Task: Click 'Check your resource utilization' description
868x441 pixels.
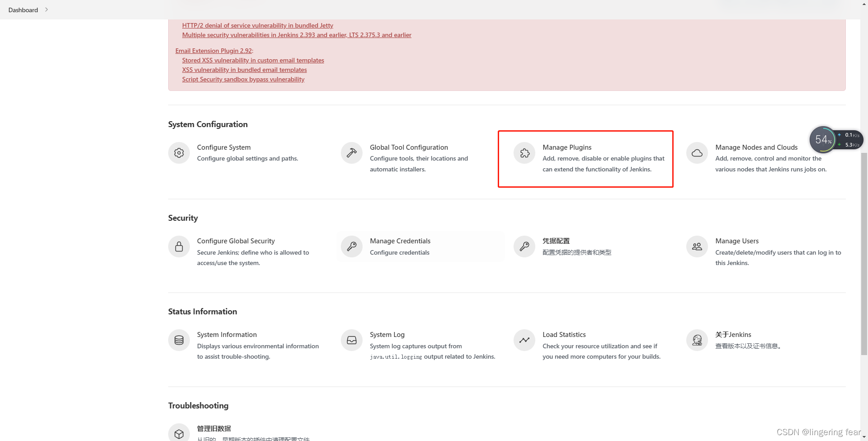Action: 601,351
